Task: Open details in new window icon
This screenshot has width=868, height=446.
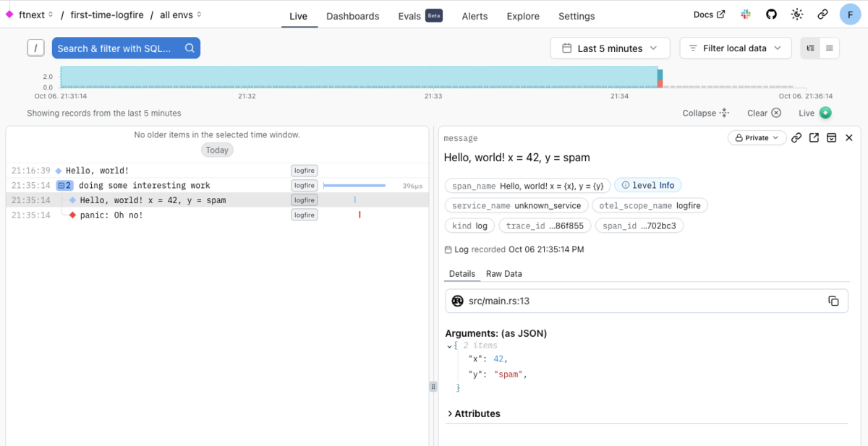Action: (814, 137)
